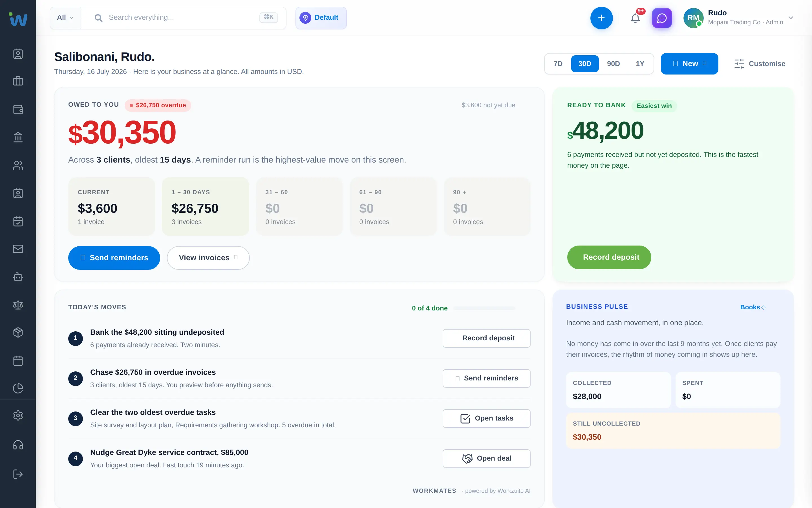Click the Customise sliders icon
Viewport: 812px width, 508px height.
coord(739,64)
